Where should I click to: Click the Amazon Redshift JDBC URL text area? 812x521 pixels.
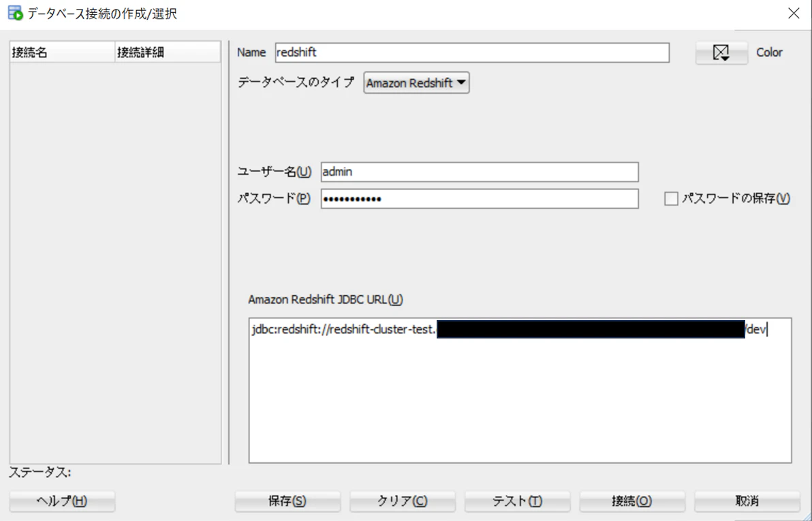tap(520, 390)
